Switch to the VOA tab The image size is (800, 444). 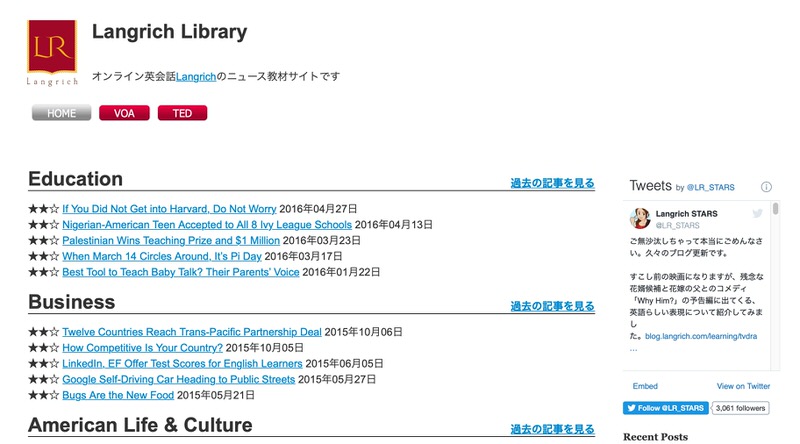pos(124,113)
